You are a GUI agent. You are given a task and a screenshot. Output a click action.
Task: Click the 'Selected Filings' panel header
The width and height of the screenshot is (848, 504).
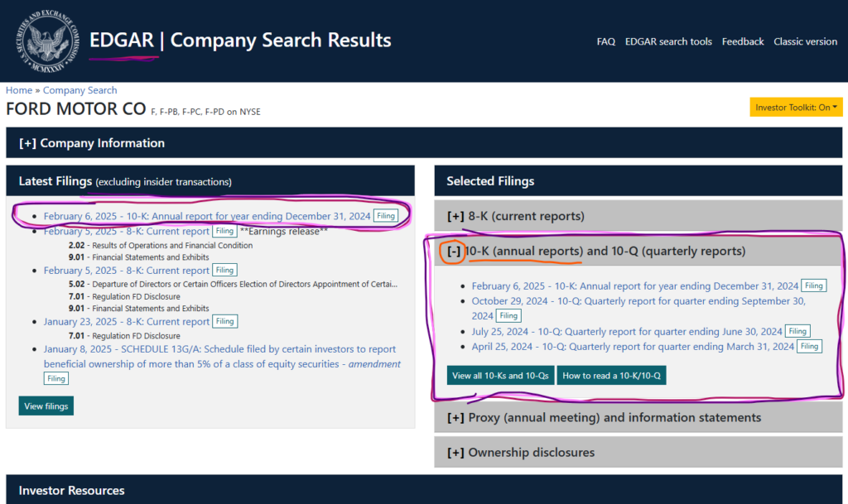coord(638,181)
